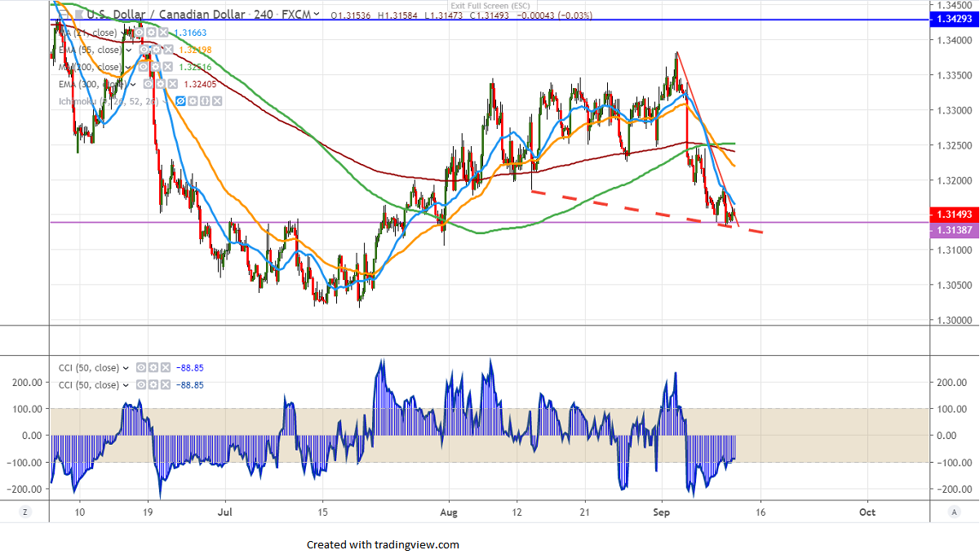Click the symbol flag icon beside title
The image size is (980, 559).
79,15
